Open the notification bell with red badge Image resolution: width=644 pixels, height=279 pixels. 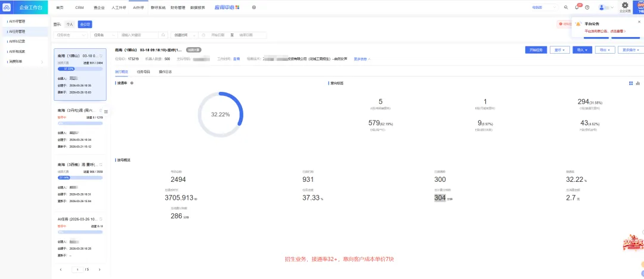[577, 7]
